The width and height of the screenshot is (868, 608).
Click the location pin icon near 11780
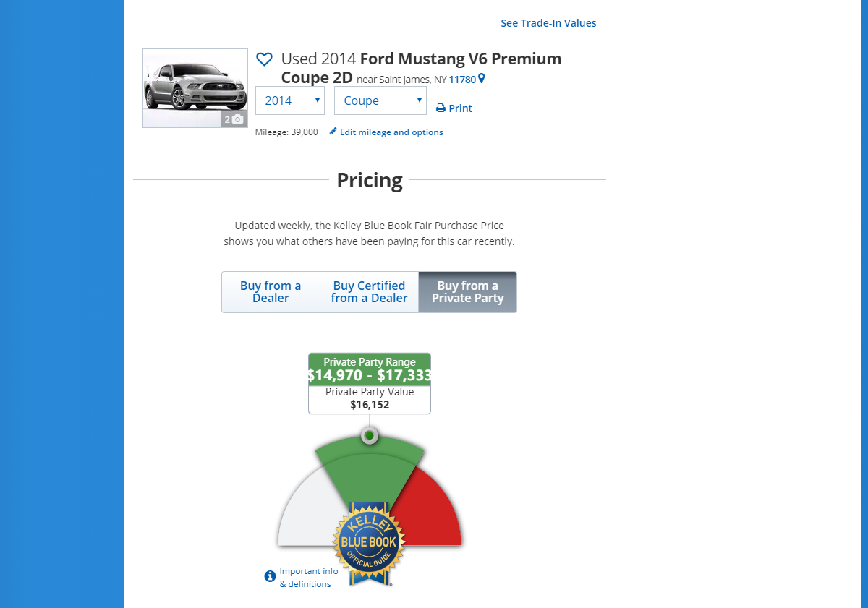click(x=482, y=79)
